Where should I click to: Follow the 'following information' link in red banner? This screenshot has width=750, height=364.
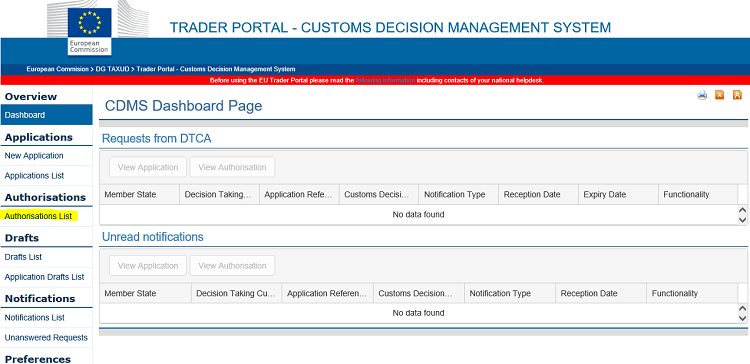click(x=386, y=80)
